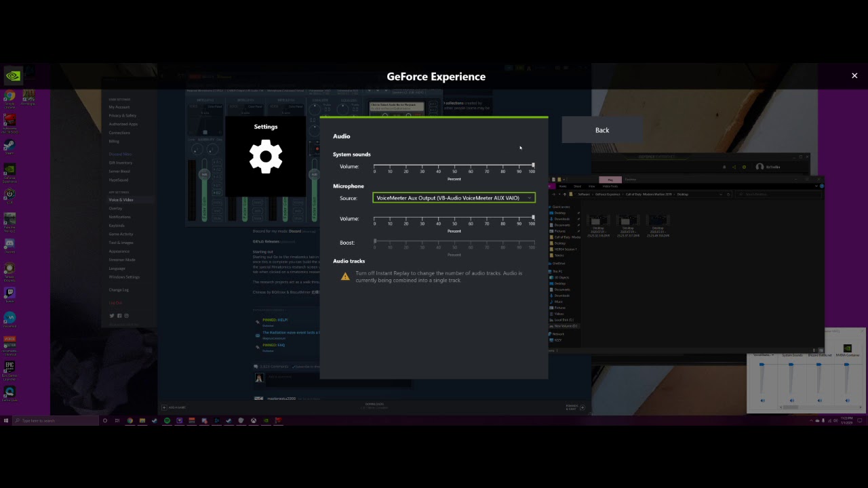Select Network in Explorer tree
868x488 pixels.
point(557,334)
